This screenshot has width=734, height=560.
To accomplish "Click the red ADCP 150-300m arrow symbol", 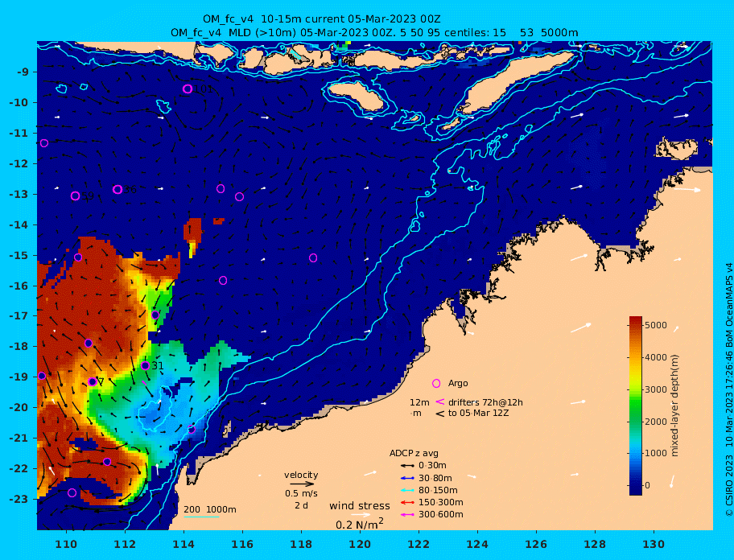I will pyautogui.click(x=407, y=502).
